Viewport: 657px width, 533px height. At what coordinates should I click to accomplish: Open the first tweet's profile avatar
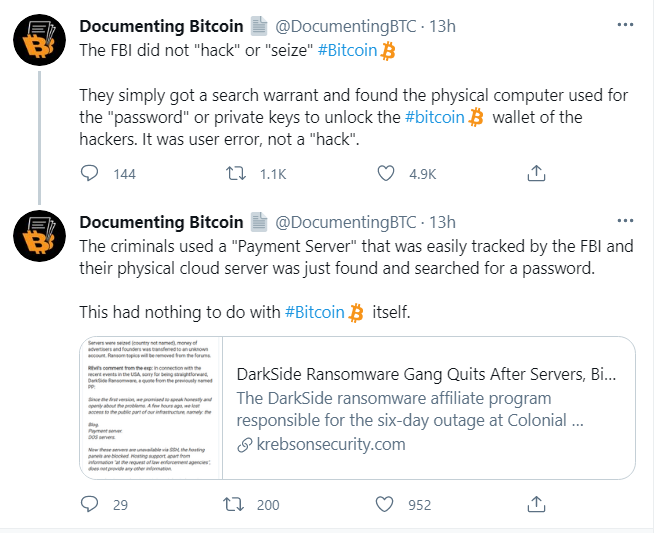38,39
